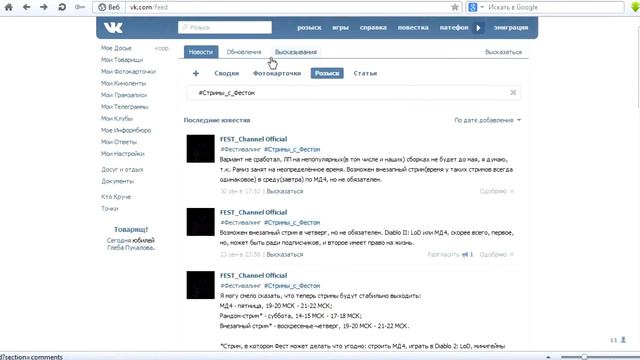Click the music player play button in header
The width and height of the screenshot is (640, 360).
[x=478, y=28]
